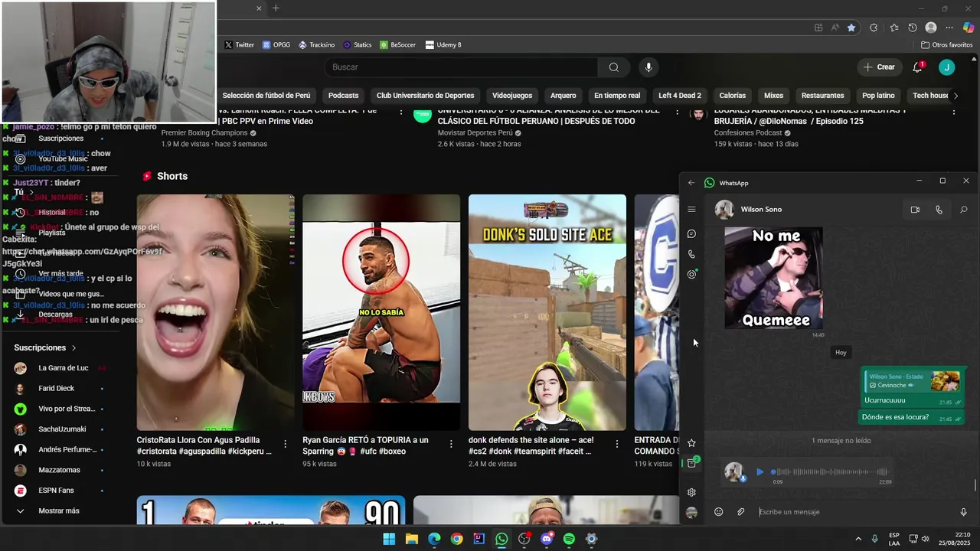Select the Videojuegos filter chip
Viewport: 980px width, 551px height.
point(512,96)
